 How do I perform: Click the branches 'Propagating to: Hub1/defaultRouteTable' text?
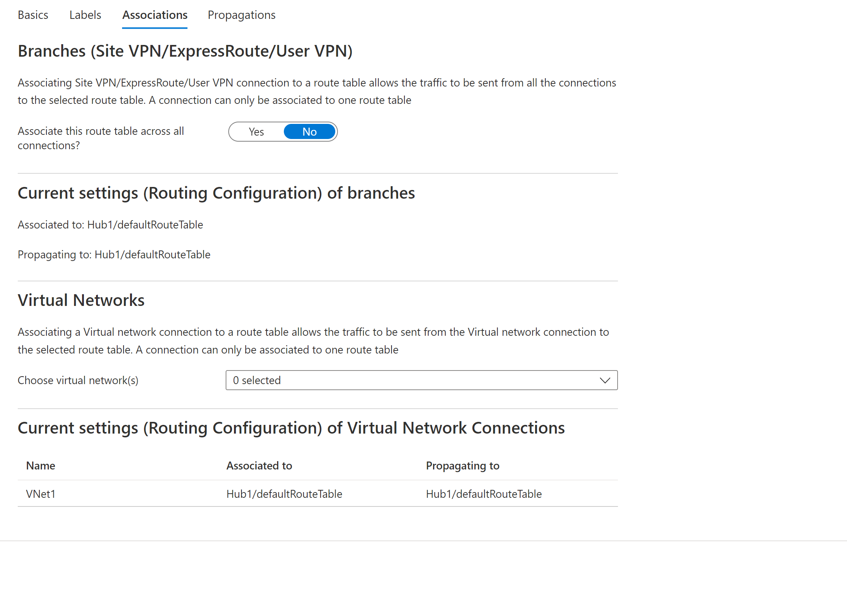click(x=114, y=255)
